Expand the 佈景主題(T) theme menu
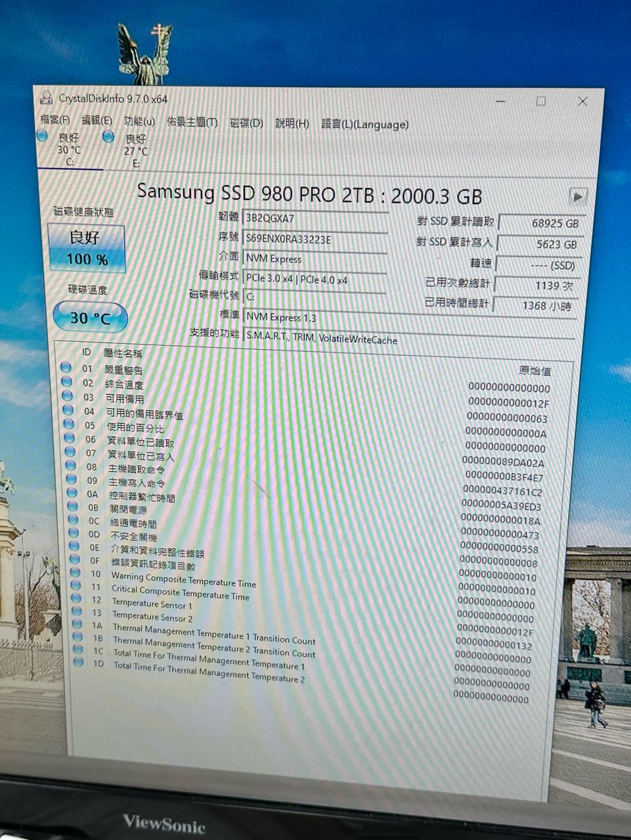 [192, 122]
